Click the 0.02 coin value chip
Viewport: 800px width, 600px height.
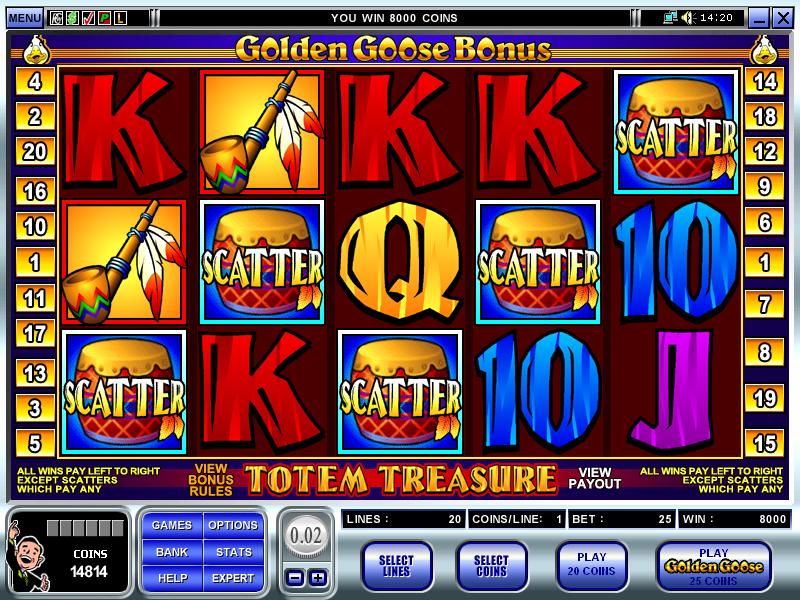(x=306, y=536)
